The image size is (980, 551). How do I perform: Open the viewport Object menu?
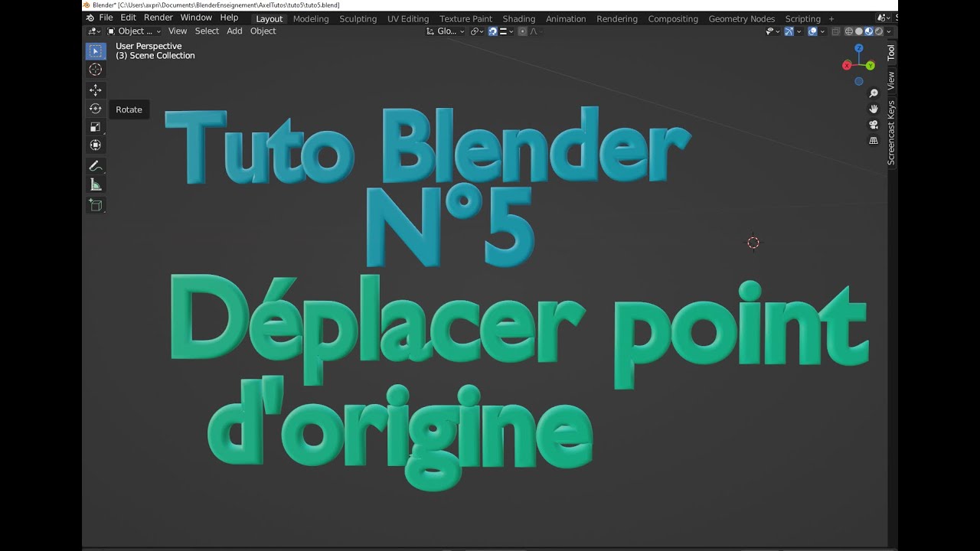[x=263, y=31]
